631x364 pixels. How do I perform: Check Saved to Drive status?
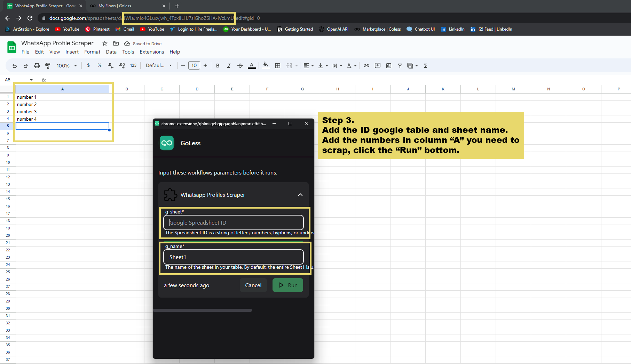click(x=143, y=43)
